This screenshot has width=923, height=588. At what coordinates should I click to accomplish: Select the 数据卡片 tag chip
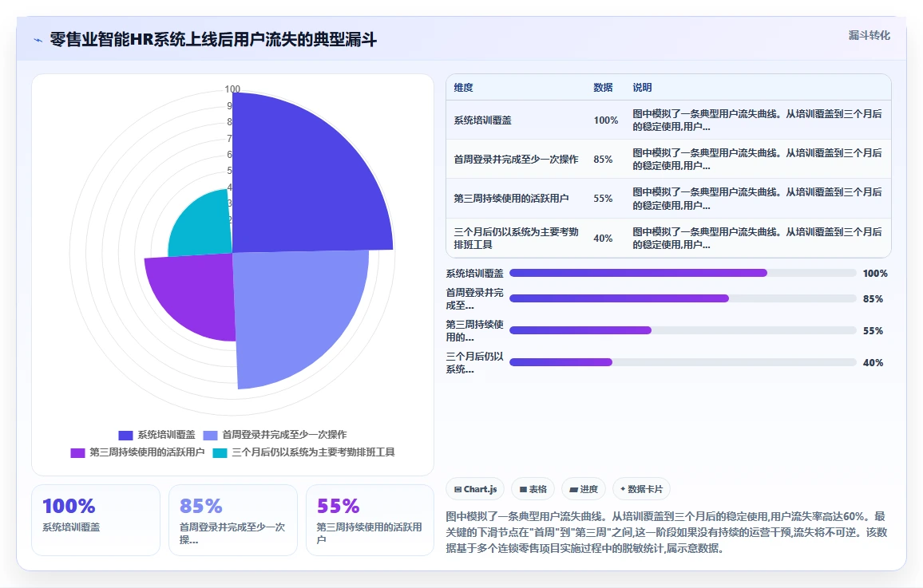point(641,489)
